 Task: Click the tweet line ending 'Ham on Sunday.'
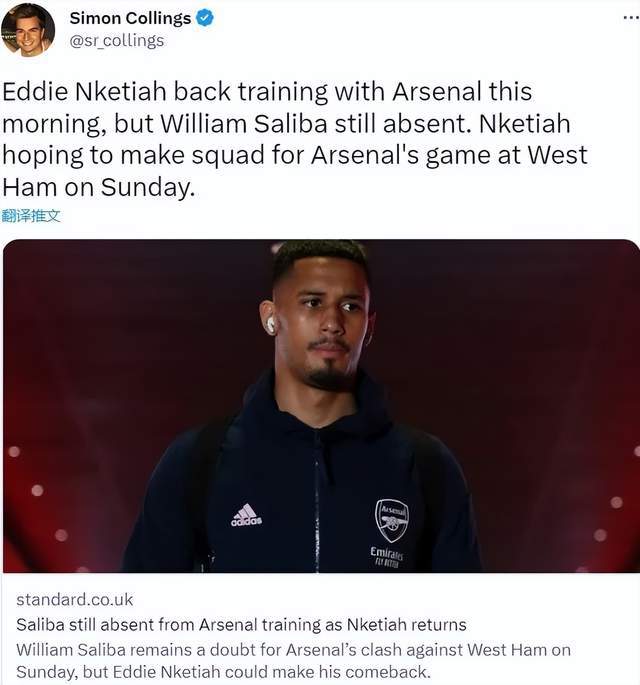coord(97,187)
